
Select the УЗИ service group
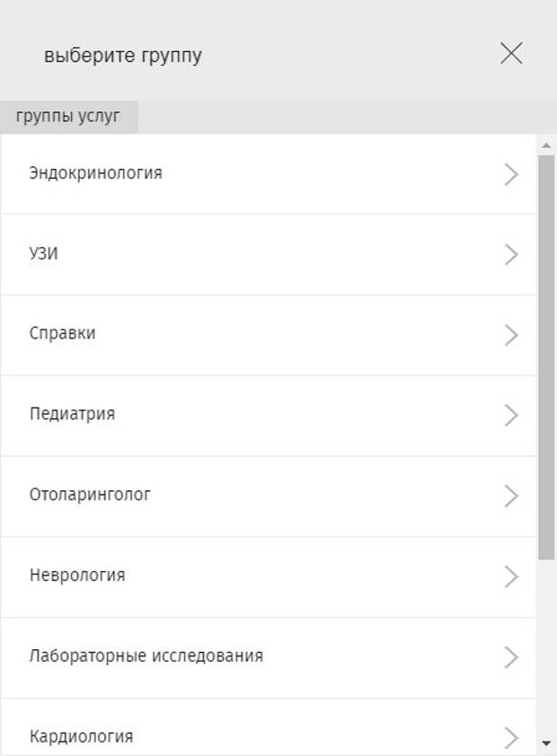[44, 253]
